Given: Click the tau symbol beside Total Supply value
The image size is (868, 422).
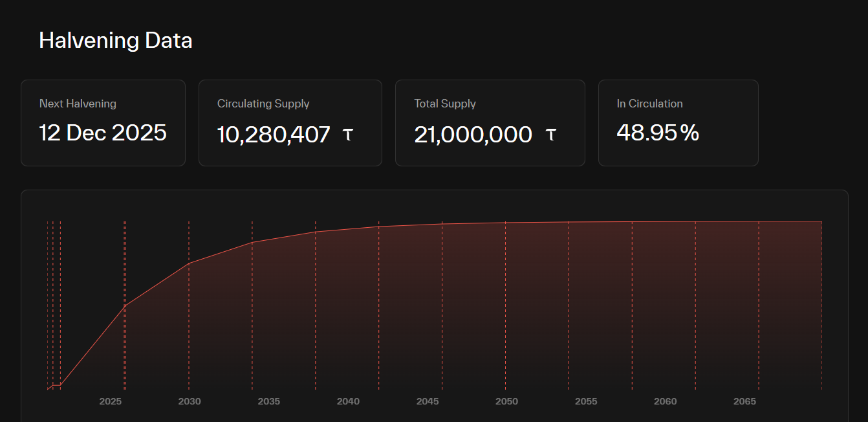Looking at the screenshot, I should click(x=550, y=135).
